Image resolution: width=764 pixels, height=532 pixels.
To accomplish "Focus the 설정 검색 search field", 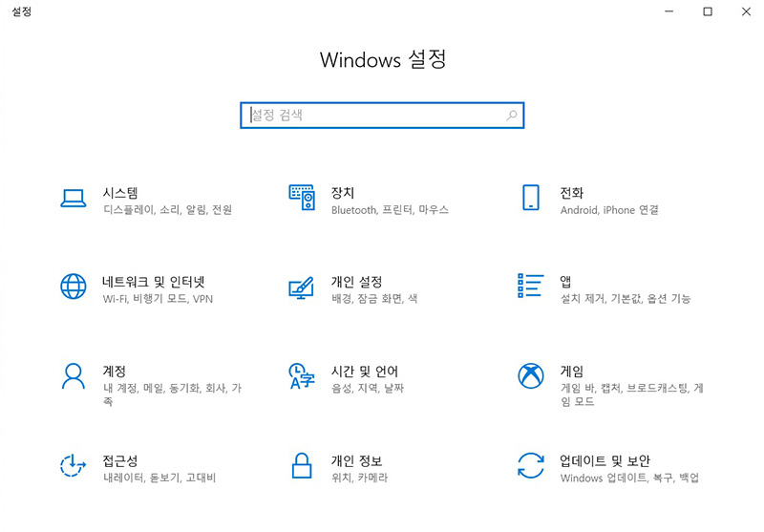I will 372,116.
